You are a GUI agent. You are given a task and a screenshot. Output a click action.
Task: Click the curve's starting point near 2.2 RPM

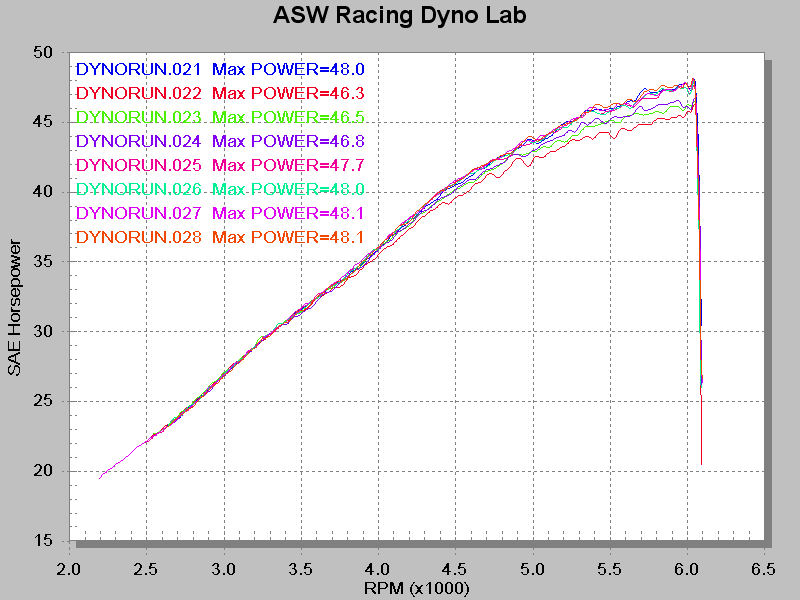100,478
